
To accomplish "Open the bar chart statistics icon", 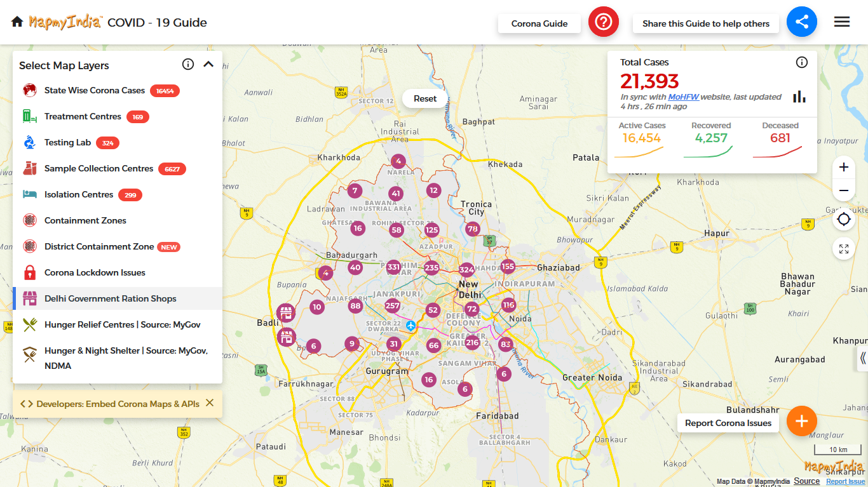I will 799,97.
